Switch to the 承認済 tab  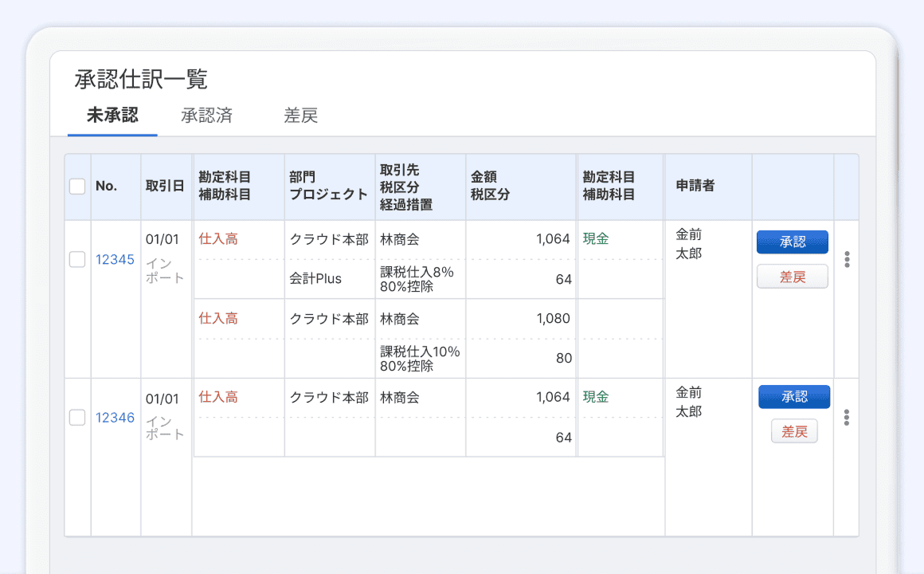pyautogui.click(x=206, y=116)
